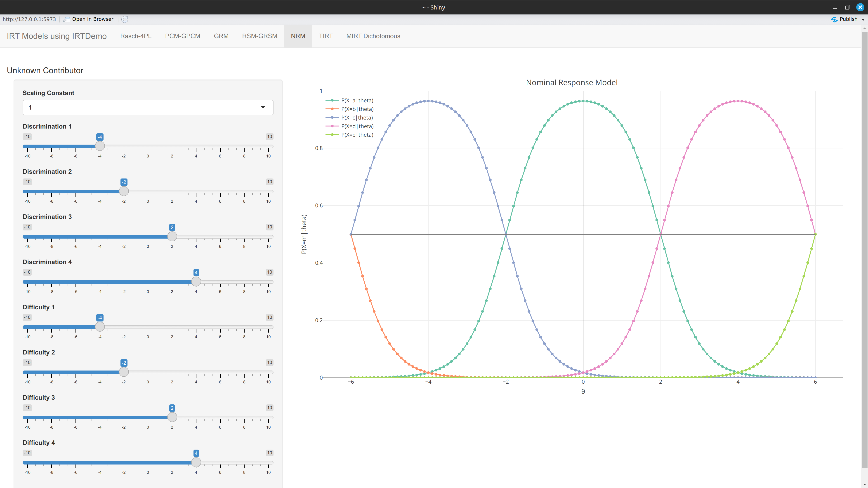
Task: Toggle P(X=b|theta) legend trace
Action: (349, 109)
